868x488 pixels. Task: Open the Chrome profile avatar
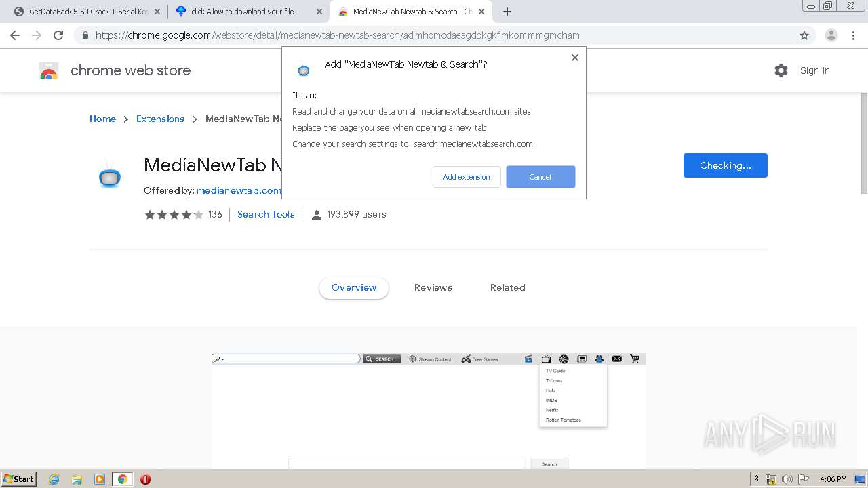831,35
